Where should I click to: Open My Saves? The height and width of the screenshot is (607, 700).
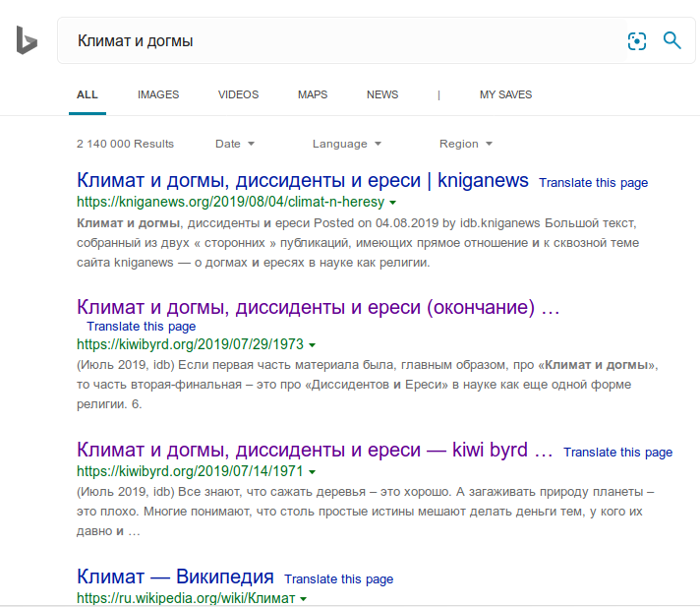click(x=505, y=94)
